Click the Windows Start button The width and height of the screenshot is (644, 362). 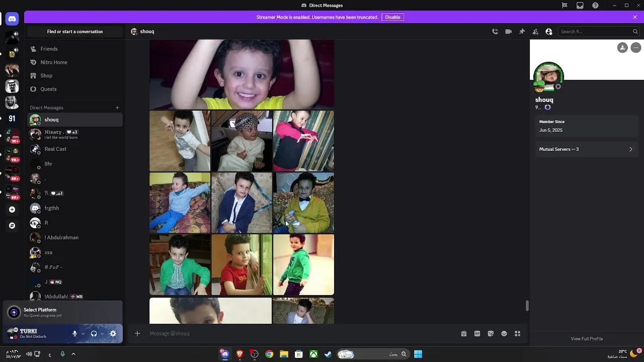pos(418,354)
